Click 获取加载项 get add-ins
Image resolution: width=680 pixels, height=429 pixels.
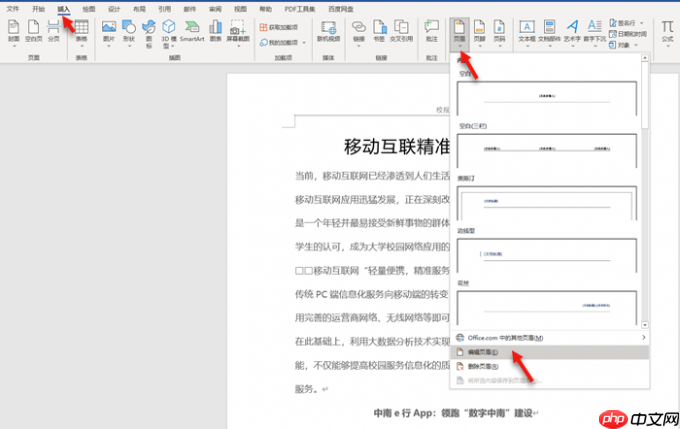coord(279,27)
